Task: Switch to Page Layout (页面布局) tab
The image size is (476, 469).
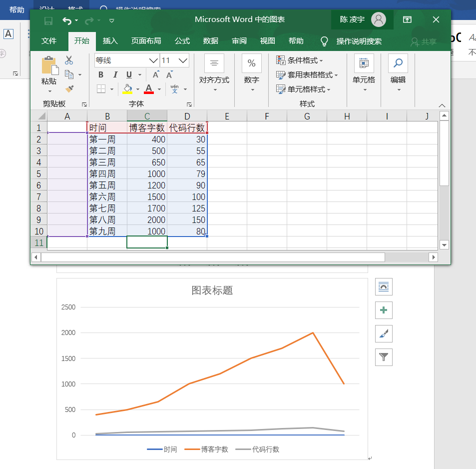Action: 146,41
